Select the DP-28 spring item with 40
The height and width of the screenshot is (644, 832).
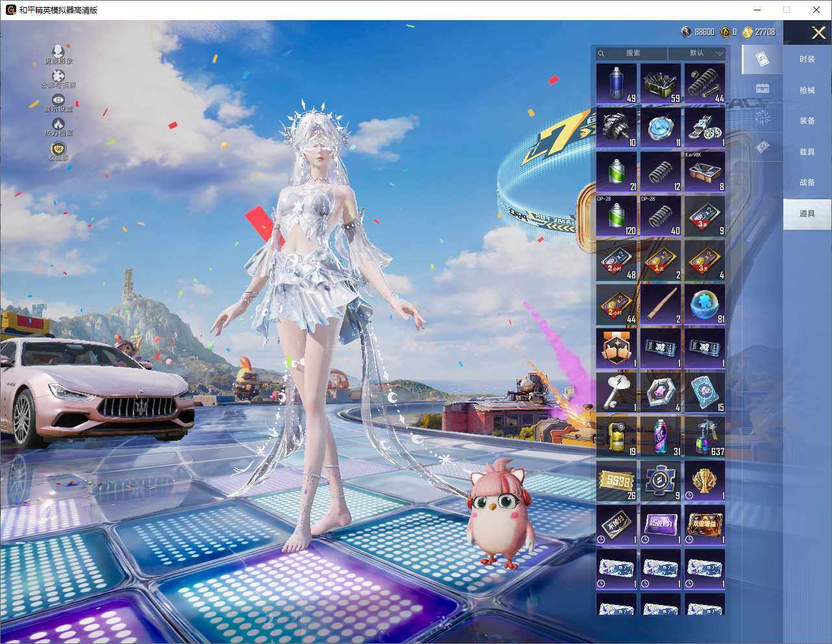[x=661, y=216]
